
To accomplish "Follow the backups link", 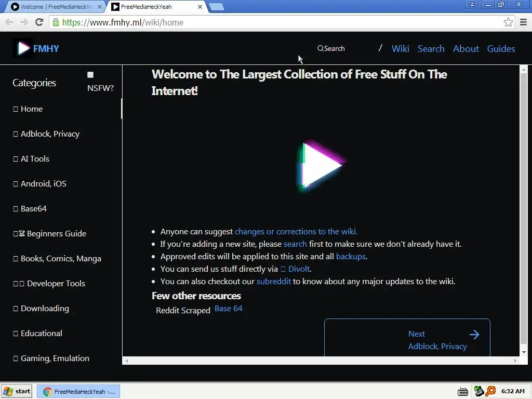I will [x=351, y=257].
